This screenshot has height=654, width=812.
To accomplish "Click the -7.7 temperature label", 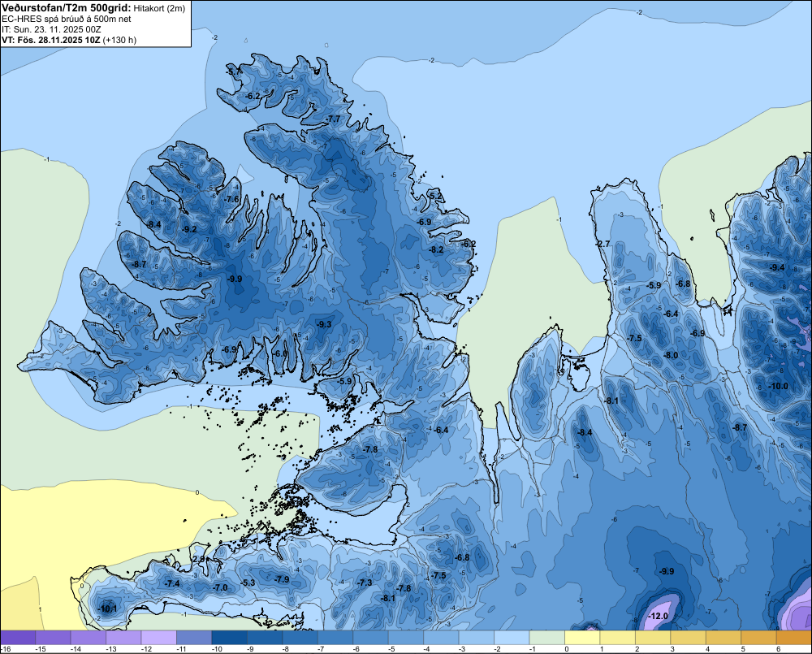I will 334,119.
